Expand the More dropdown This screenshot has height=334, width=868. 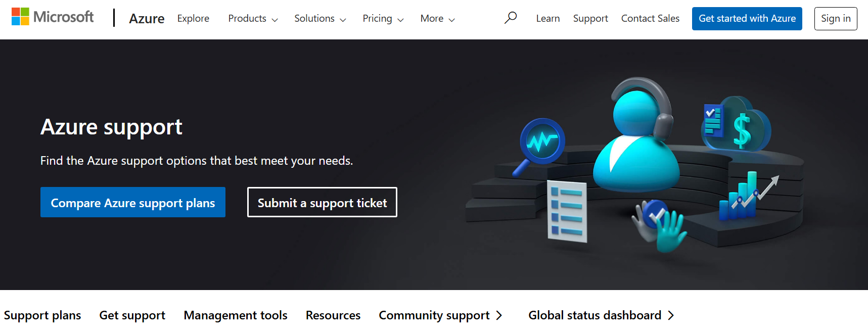click(x=437, y=19)
